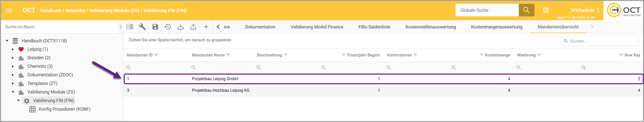The height and width of the screenshot is (122, 644).
Task: Toggle the tree panel view icon
Action: (130, 27)
